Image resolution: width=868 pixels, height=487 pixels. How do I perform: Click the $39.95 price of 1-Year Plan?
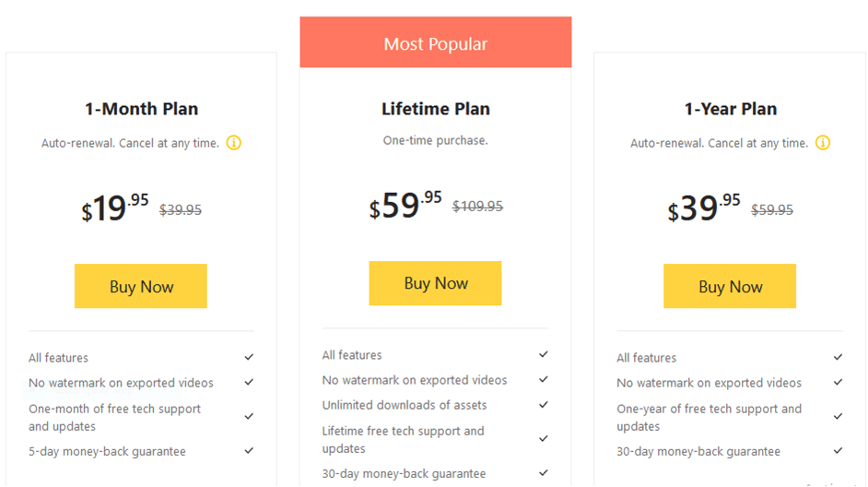point(704,208)
